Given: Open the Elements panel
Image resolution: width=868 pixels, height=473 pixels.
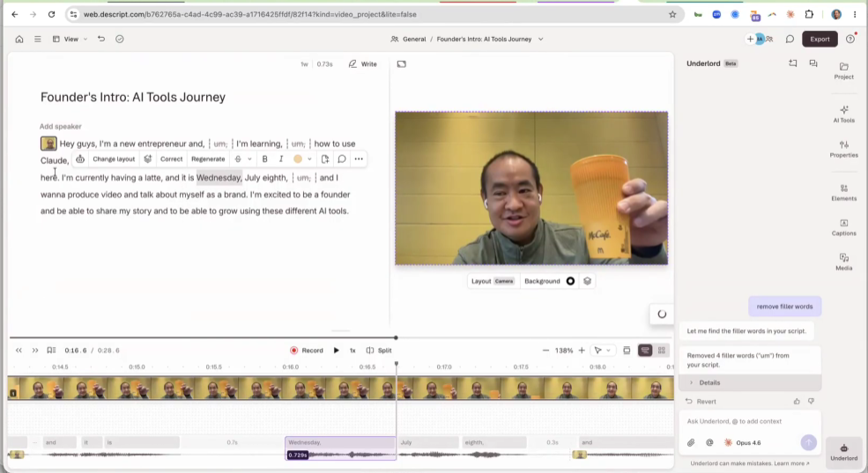Looking at the screenshot, I should coord(843,193).
